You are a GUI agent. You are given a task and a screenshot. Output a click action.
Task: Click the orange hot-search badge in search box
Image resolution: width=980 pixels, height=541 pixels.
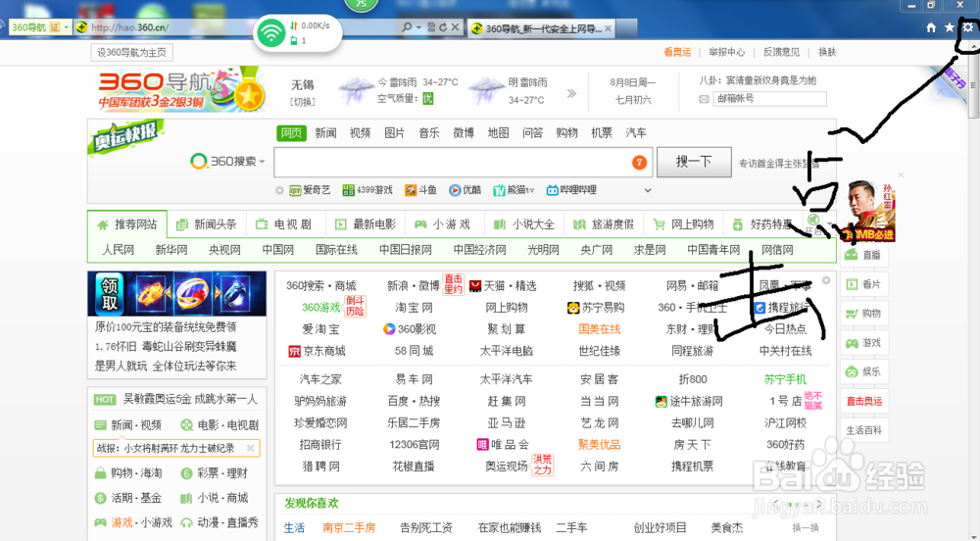click(639, 163)
